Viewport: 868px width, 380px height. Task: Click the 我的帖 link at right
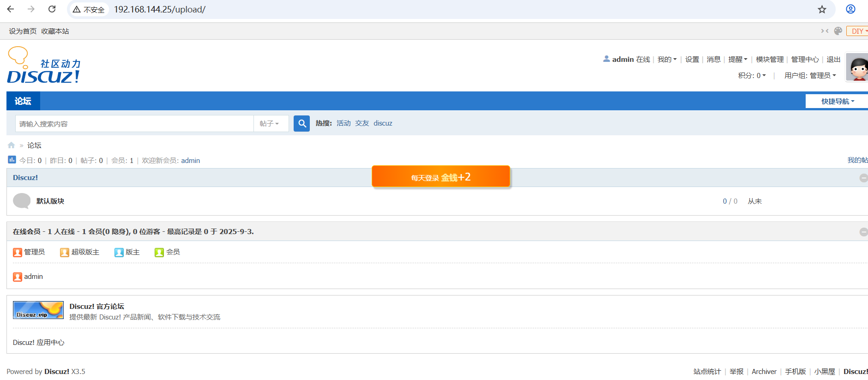point(857,160)
